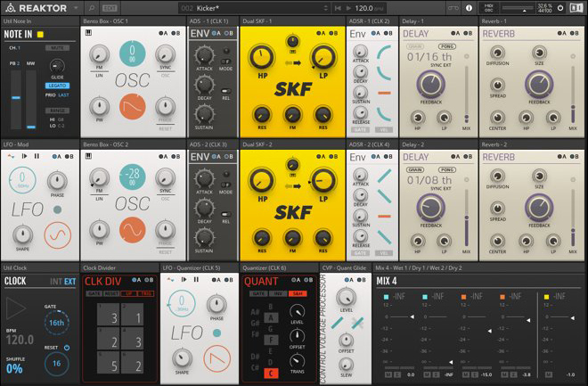Click the 01/08 th delay time on Delay-2

[x=429, y=180]
